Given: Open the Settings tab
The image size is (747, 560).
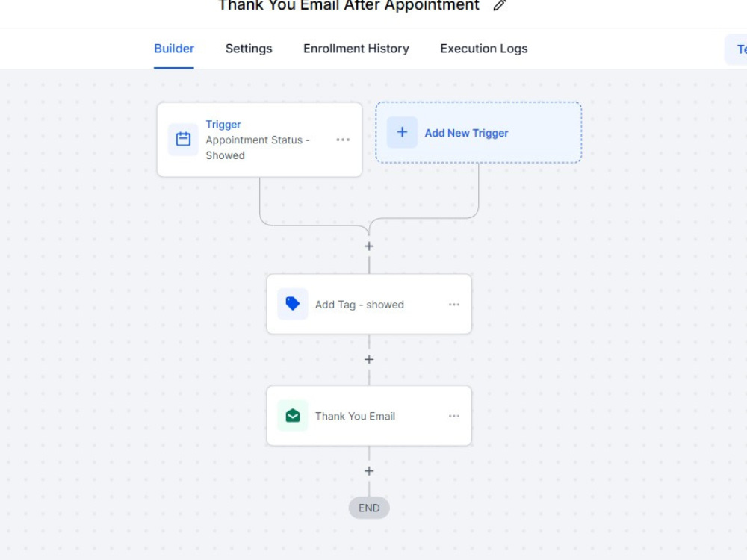Looking at the screenshot, I should [x=249, y=49].
